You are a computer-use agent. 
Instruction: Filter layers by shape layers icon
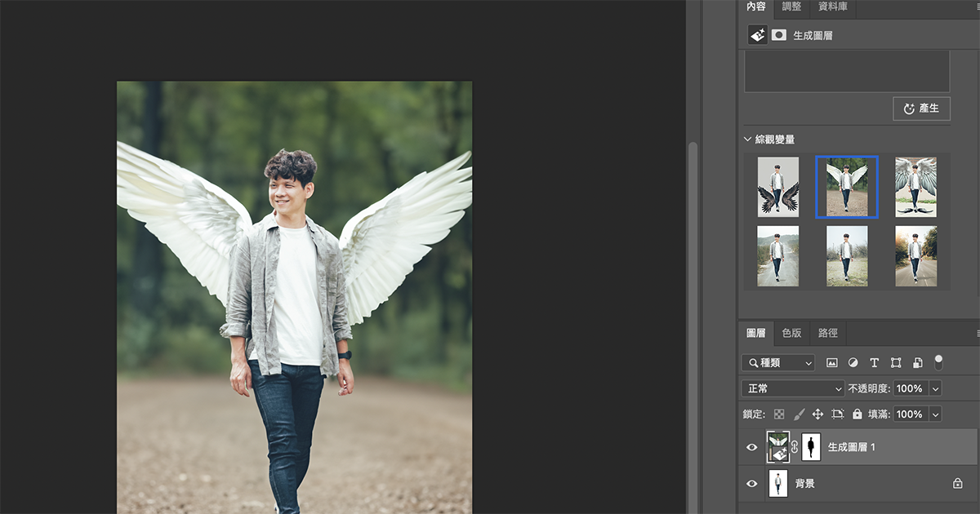(895, 363)
